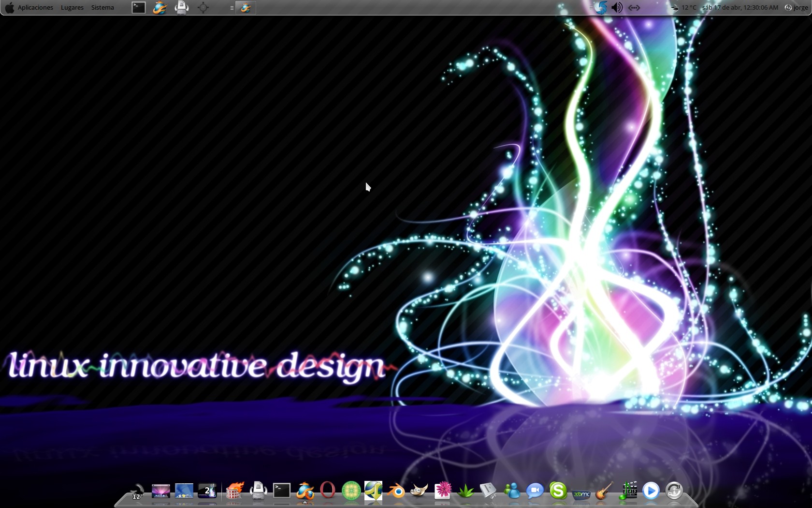This screenshot has width=812, height=508.
Task: Launch the Firefox launcher in the top panel
Action: click(160, 7)
